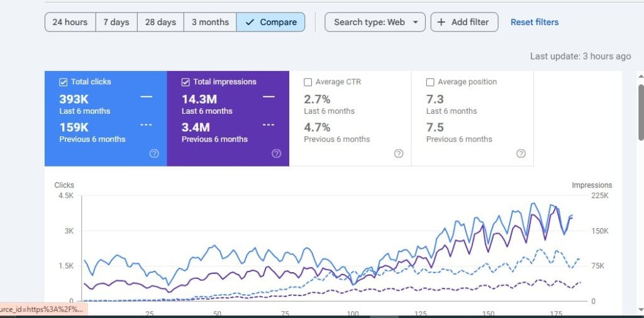The height and width of the screenshot is (318, 644).
Task: Click dashed line legend icon beside 159K
Action: pyautogui.click(x=147, y=125)
